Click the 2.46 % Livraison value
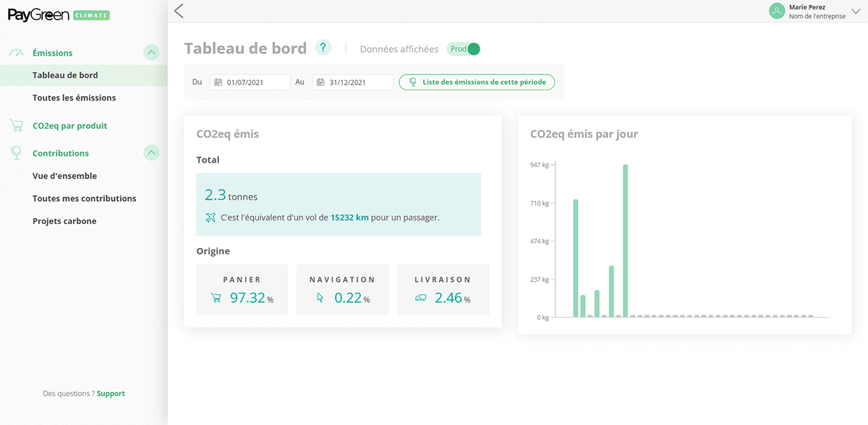 pyautogui.click(x=453, y=298)
